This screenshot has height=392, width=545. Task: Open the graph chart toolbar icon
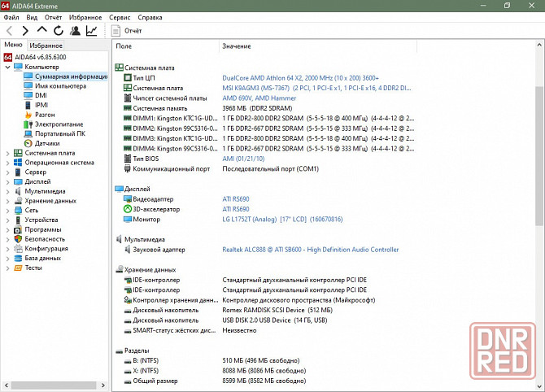pyautogui.click(x=92, y=31)
